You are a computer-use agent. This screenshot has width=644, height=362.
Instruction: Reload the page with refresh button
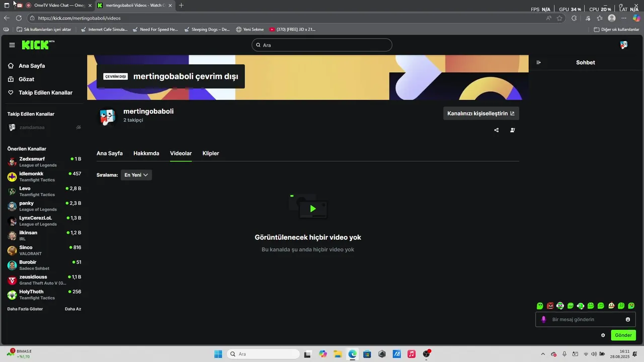pos(19,18)
